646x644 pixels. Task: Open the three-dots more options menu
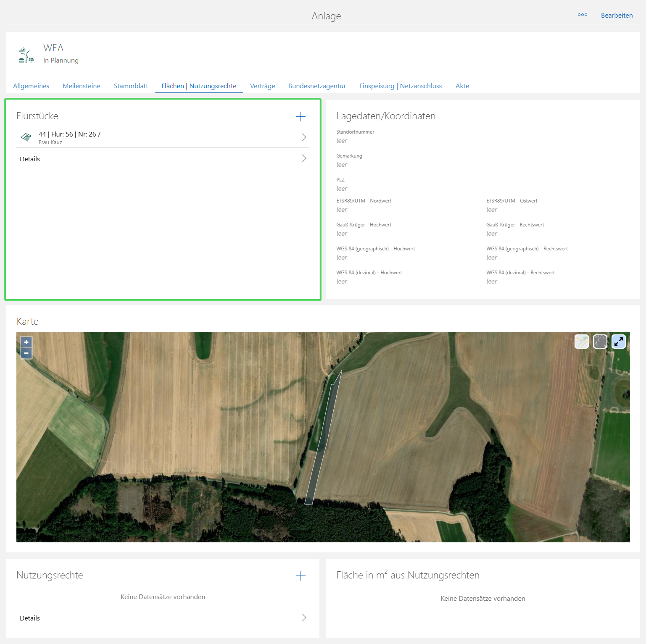(x=582, y=15)
